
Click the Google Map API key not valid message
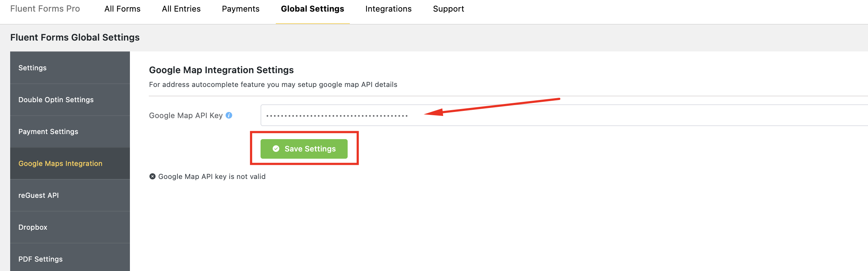[212, 176]
